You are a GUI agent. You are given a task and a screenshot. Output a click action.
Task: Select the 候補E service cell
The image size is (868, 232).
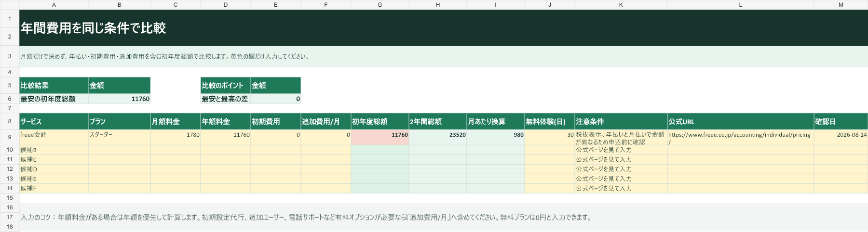(x=54, y=179)
